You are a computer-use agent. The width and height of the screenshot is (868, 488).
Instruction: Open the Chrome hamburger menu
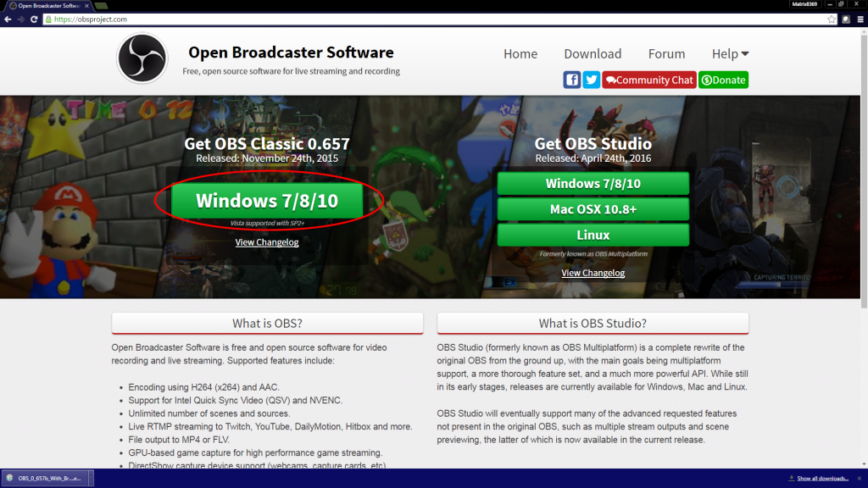click(860, 19)
